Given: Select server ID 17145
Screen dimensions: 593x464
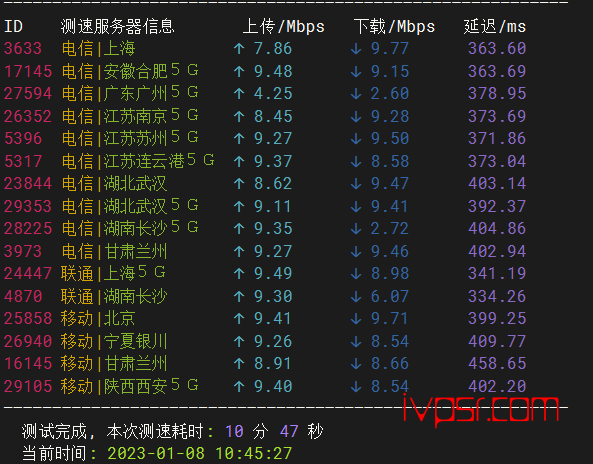Looking at the screenshot, I should (x=28, y=71).
